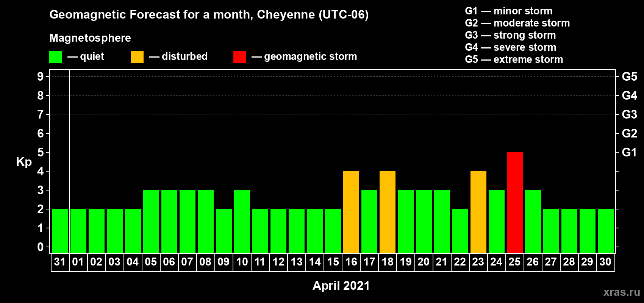Click the 'G1' right-axis label
The width and height of the screenshot is (644, 303).
(x=629, y=152)
